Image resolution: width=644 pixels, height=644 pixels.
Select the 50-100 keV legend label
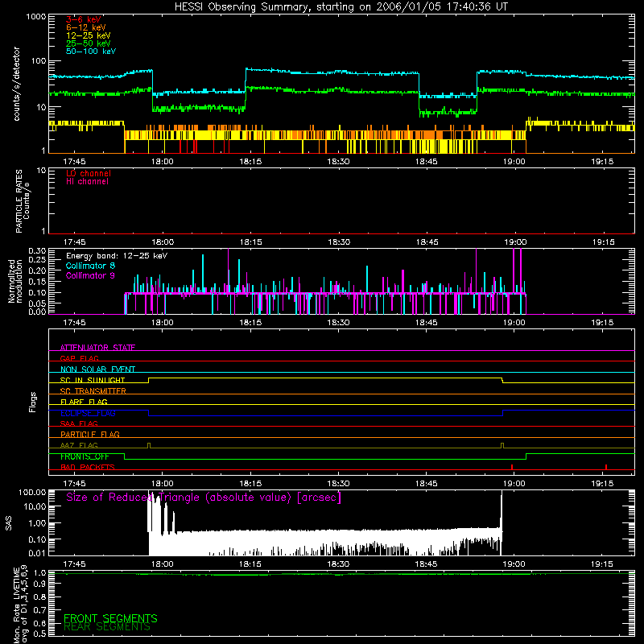(x=91, y=52)
